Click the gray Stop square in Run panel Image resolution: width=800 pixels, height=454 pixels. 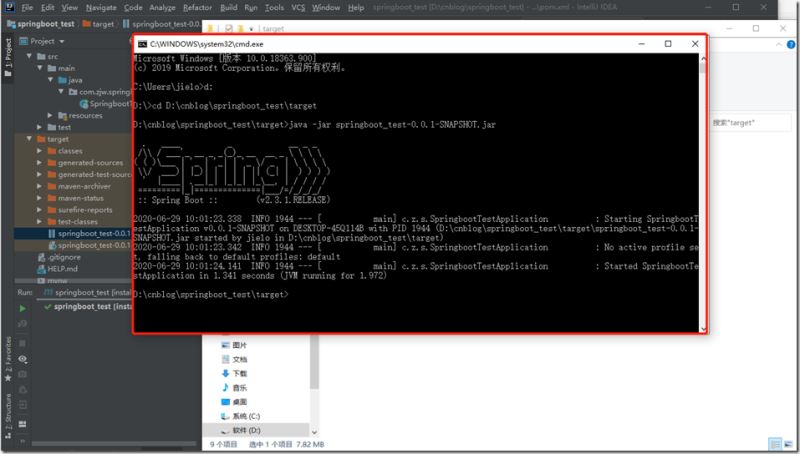(x=22, y=343)
